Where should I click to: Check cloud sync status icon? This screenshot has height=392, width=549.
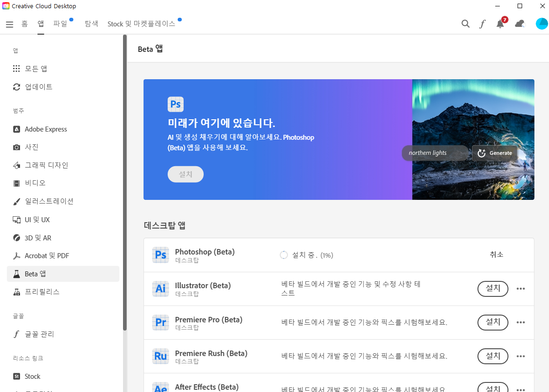pos(520,24)
